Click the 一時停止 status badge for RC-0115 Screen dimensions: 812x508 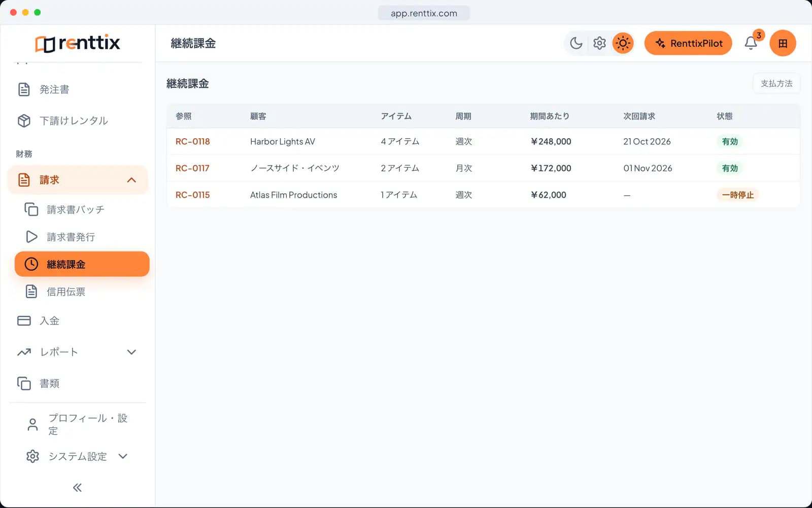coord(738,195)
